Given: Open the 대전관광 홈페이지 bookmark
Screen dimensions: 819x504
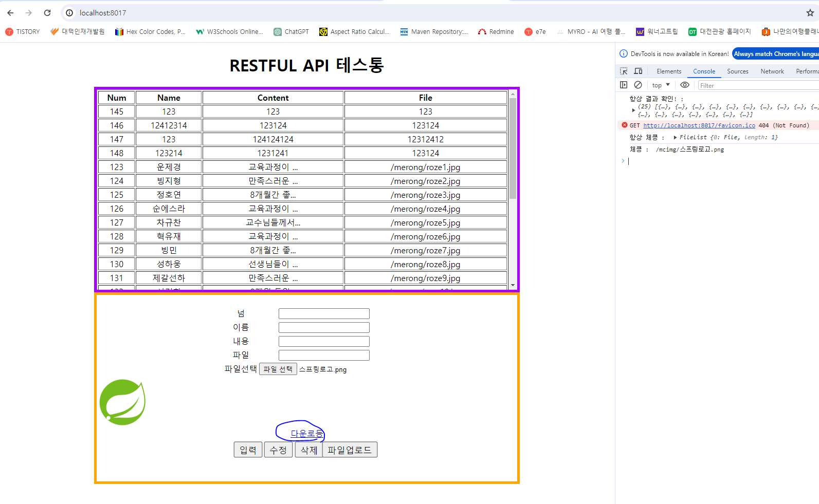Looking at the screenshot, I should pyautogui.click(x=720, y=32).
